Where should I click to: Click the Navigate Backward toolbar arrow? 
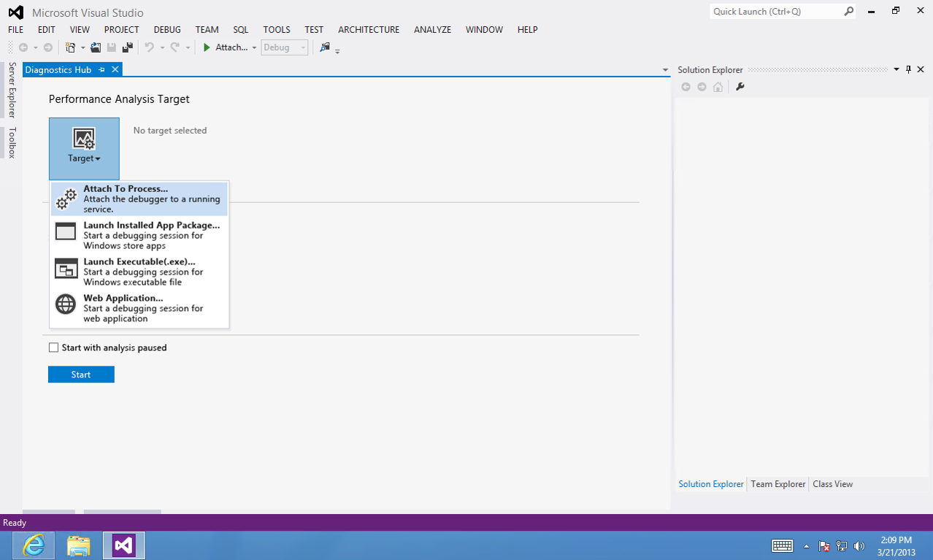(x=23, y=47)
